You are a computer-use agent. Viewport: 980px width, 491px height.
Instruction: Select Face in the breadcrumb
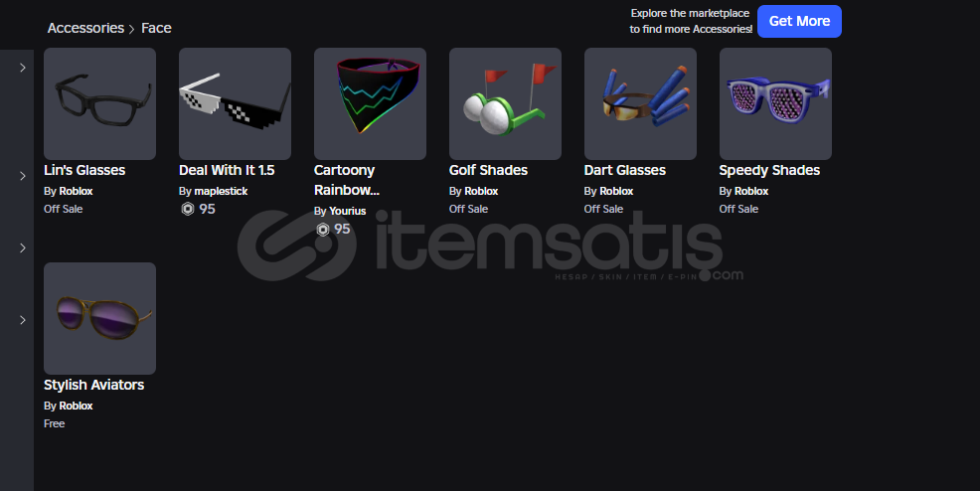[156, 28]
